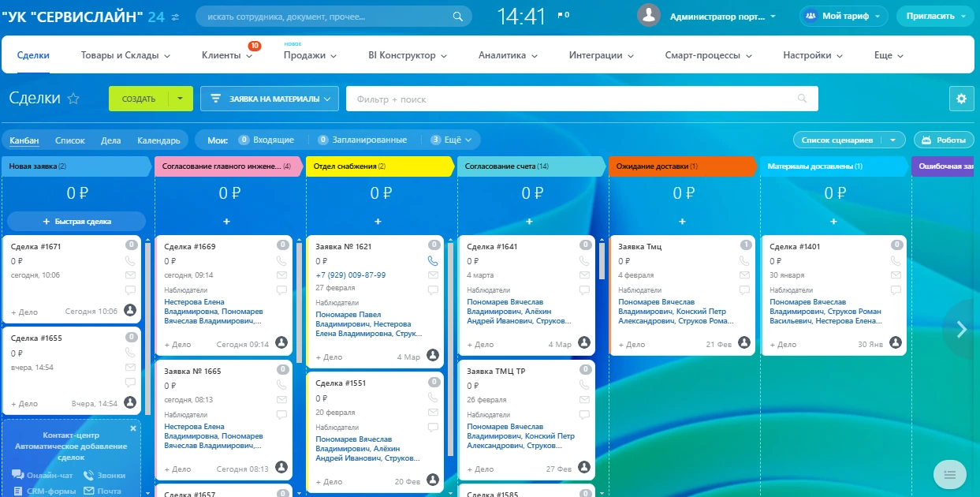Open the round floating menu button at the bottom right
Image resolution: width=980 pixels, height=497 pixels.
(x=949, y=473)
